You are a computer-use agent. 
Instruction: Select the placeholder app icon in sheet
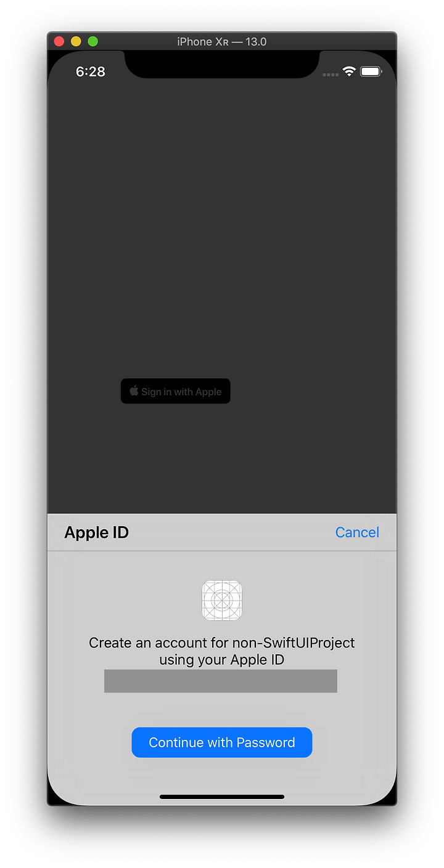222,601
